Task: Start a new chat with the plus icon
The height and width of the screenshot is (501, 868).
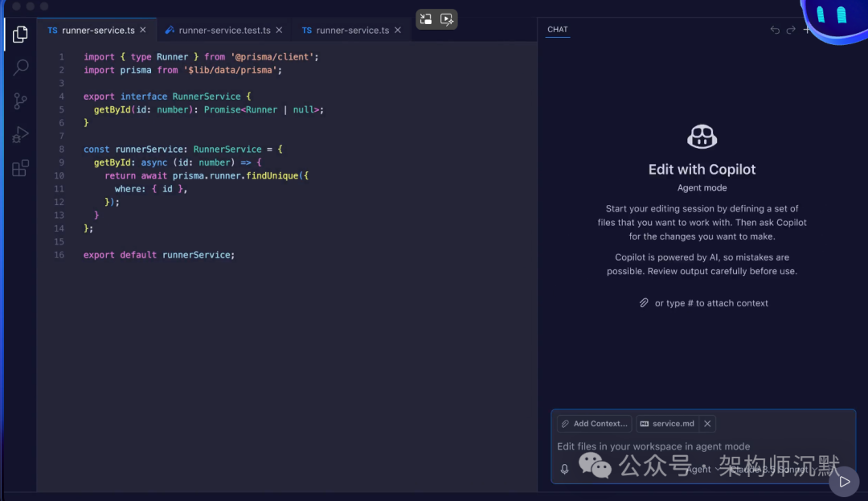Action: pyautogui.click(x=806, y=29)
